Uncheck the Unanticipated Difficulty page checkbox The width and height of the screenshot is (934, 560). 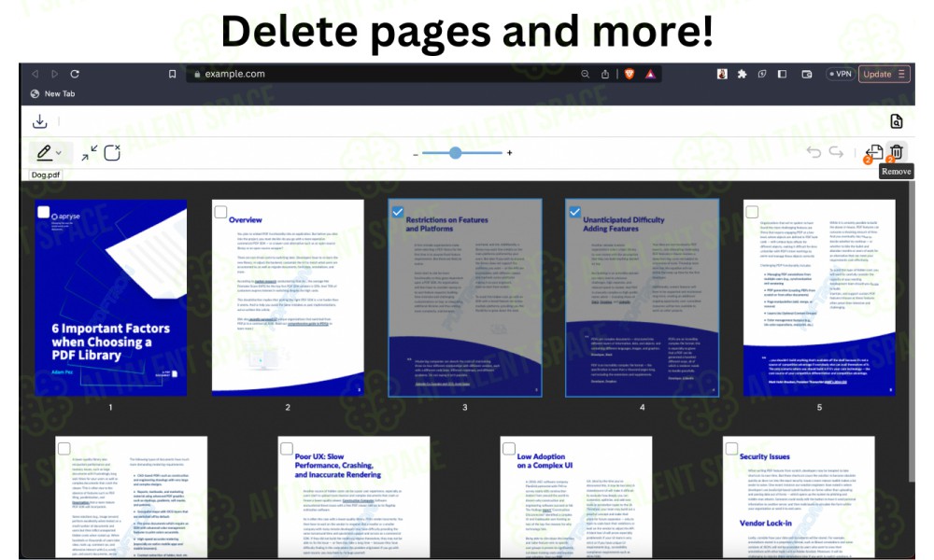coord(574,212)
